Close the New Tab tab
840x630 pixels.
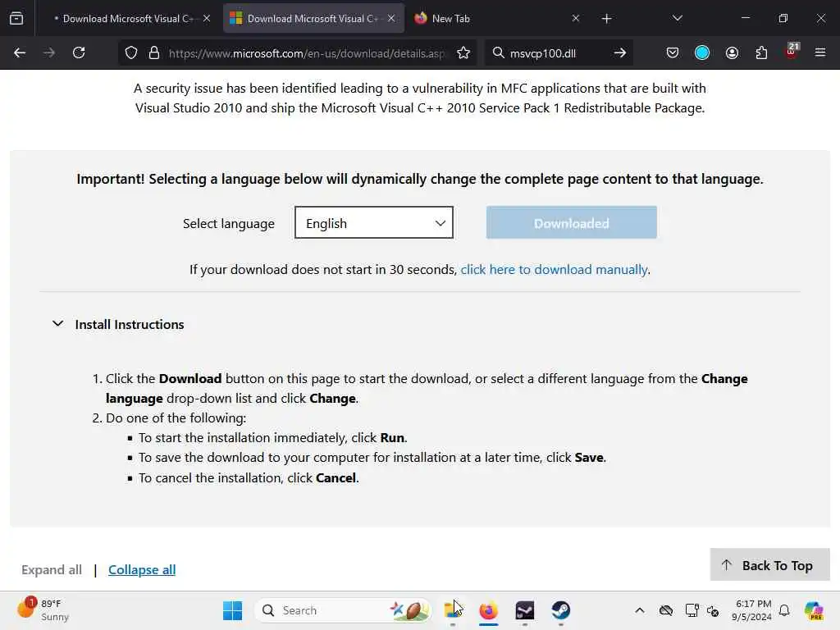[575, 18]
